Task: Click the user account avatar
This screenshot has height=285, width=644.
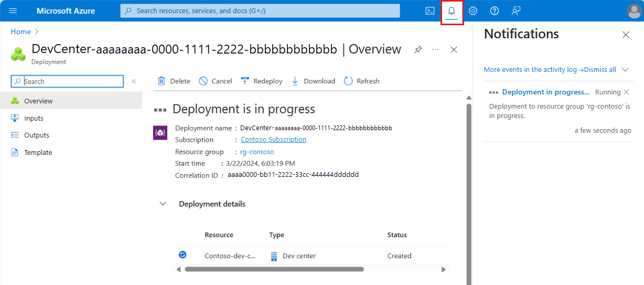Action: pyautogui.click(x=634, y=11)
